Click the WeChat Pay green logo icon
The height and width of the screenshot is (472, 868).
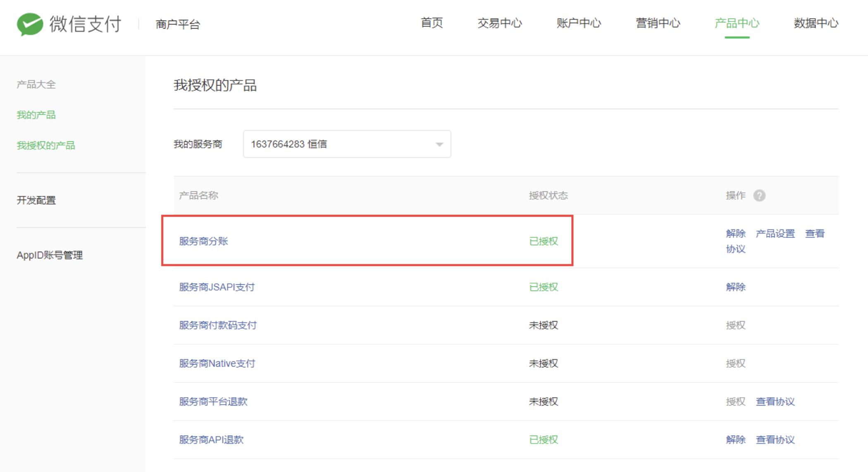30,24
